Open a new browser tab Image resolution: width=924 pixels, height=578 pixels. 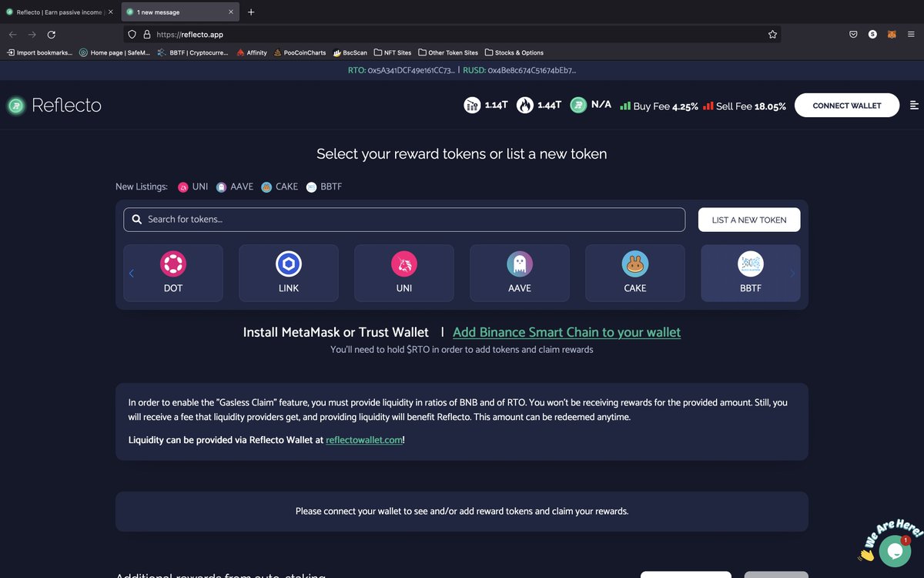click(x=251, y=12)
